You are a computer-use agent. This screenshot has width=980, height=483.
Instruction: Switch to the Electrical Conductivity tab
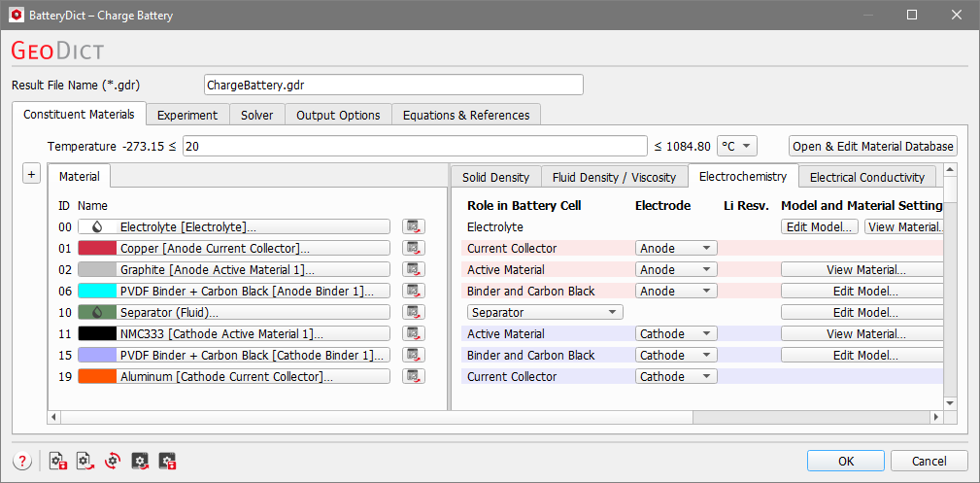(x=867, y=177)
